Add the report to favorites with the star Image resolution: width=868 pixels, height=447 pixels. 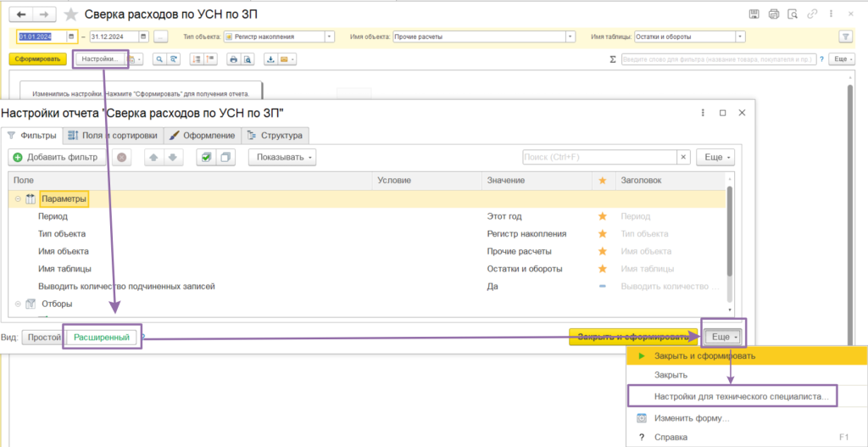pos(71,14)
